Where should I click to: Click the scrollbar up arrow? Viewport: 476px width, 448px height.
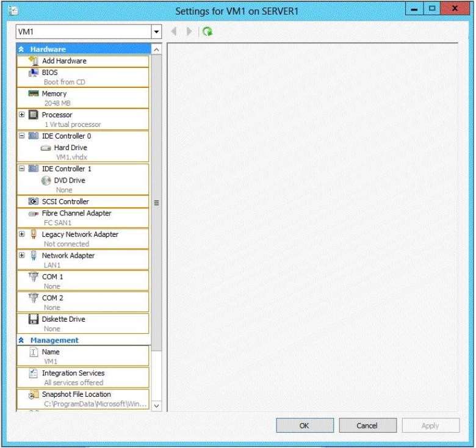pos(156,49)
